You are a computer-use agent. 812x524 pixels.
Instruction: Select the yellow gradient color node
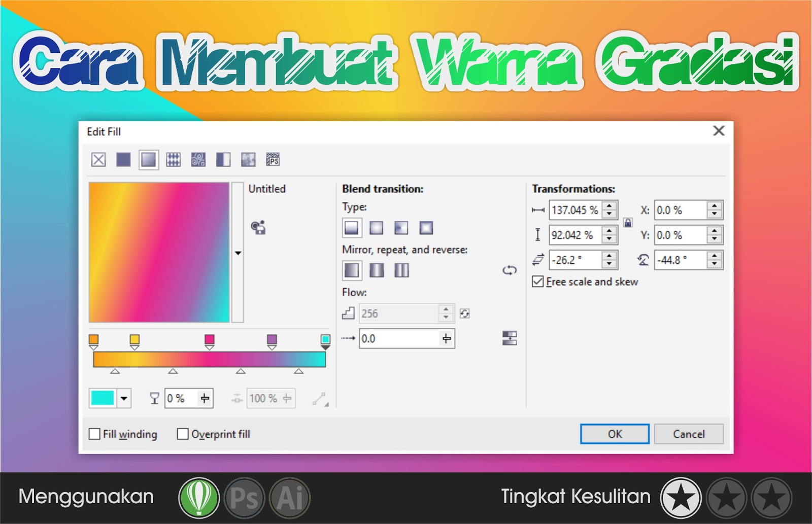point(134,342)
